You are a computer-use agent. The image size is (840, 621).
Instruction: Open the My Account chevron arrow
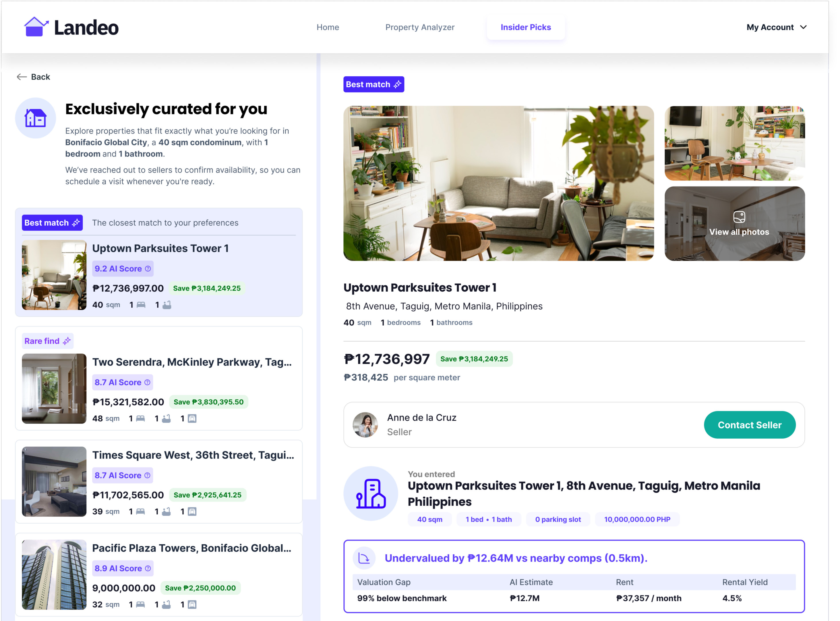click(804, 28)
